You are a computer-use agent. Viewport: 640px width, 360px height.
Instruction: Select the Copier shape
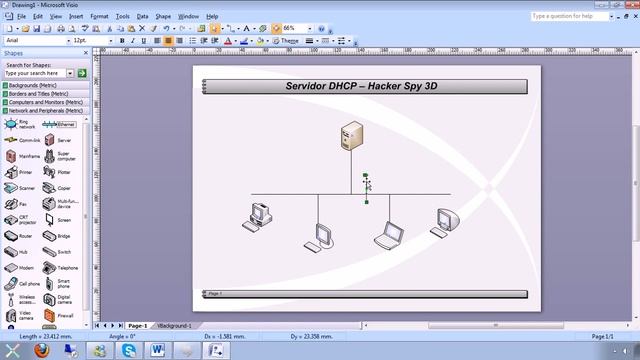click(57, 188)
